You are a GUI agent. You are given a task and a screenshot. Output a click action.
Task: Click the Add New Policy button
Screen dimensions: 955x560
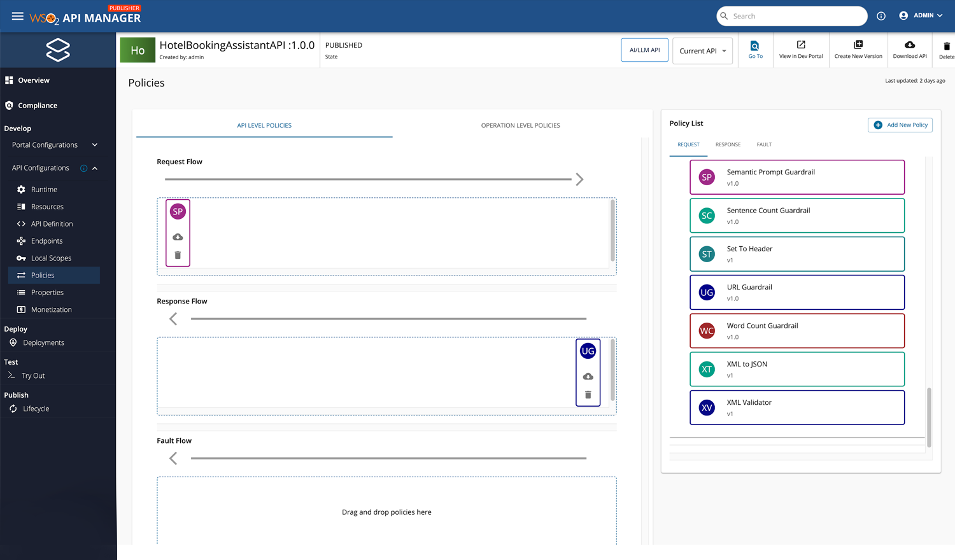pos(900,125)
